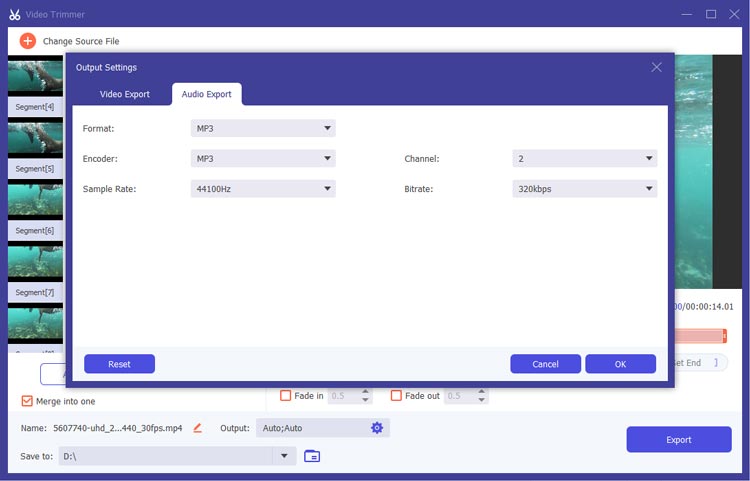Open output settings with the gear icon
Screen dimensions: 750x481
pyautogui.click(x=377, y=428)
